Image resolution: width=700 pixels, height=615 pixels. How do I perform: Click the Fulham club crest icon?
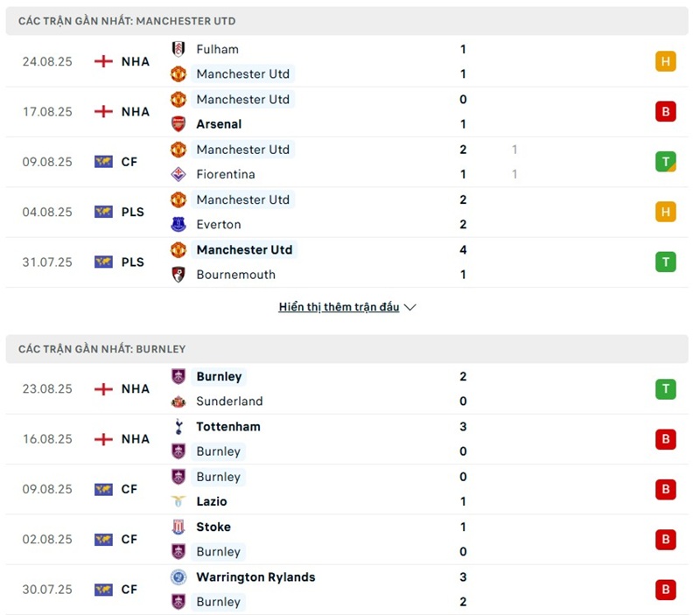[x=178, y=49]
